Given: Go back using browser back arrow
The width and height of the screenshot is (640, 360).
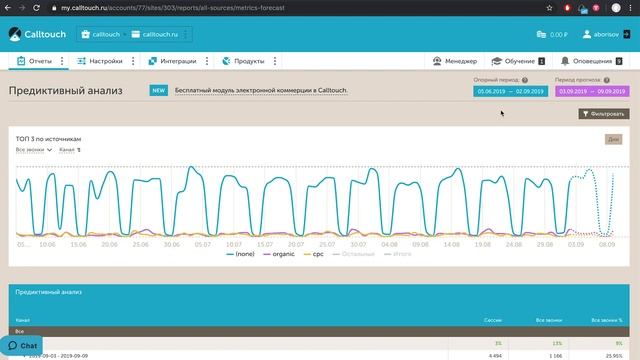Looking at the screenshot, I should tap(8, 8).
